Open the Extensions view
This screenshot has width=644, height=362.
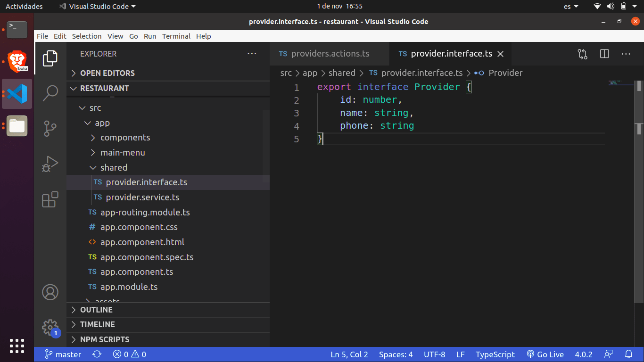coord(50,199)
